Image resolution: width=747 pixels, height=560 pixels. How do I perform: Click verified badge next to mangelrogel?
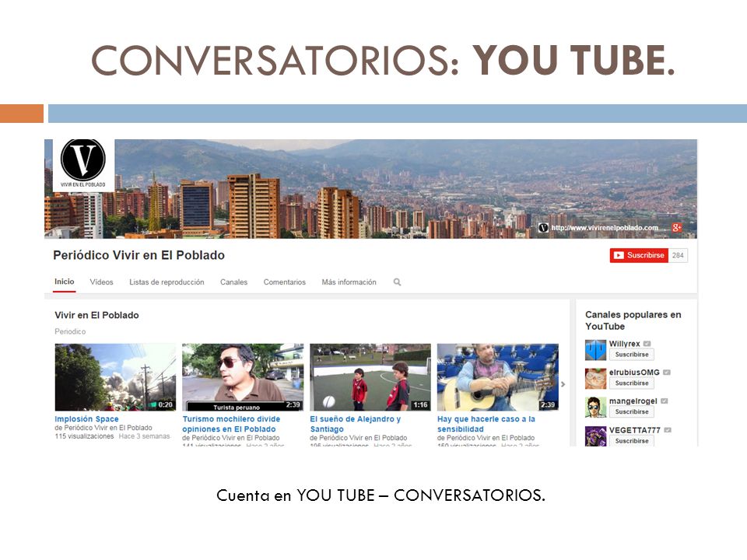[x=664, y=401]
